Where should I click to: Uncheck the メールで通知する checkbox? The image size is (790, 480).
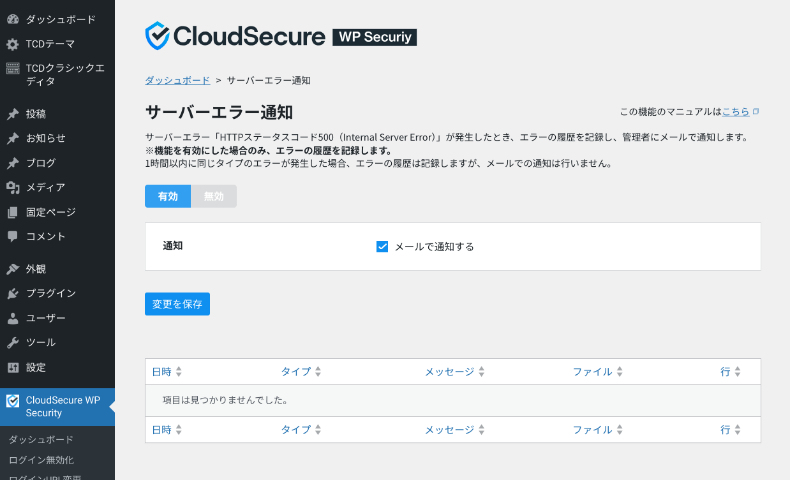382,246
